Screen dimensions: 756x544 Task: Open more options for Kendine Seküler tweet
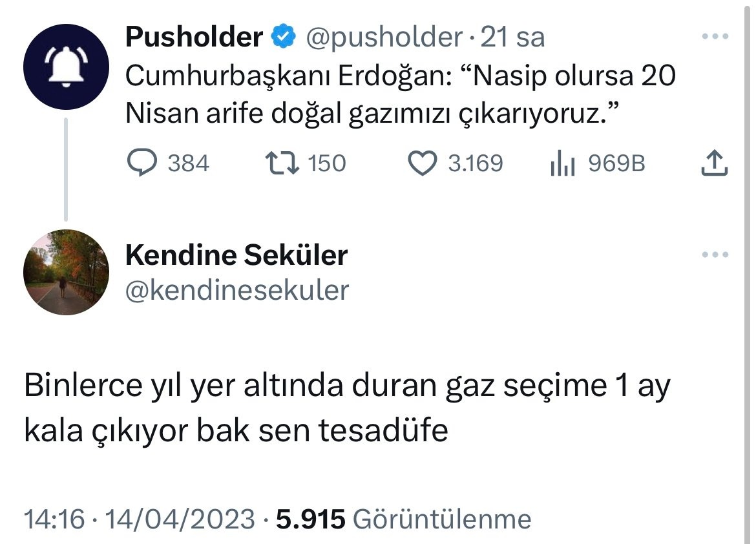[715, 255]
